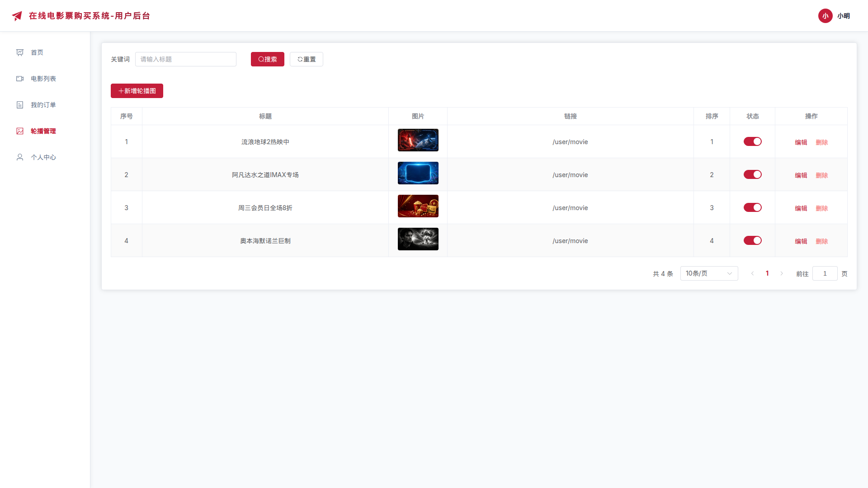
Task: Open 首页 menu item
Action: pos(45,52)
